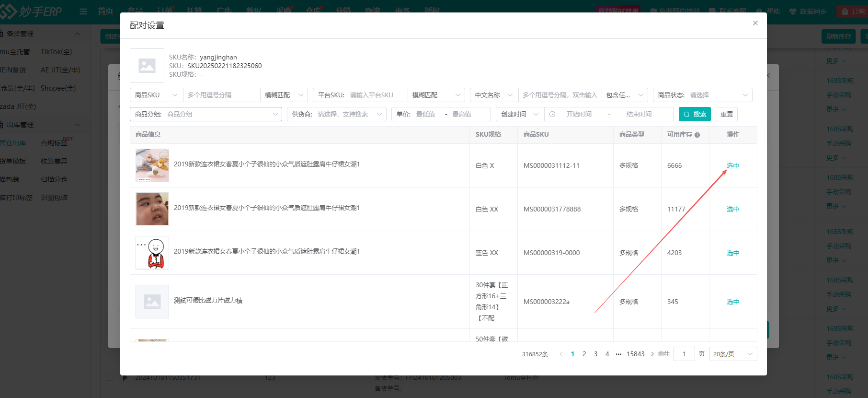Viewport: 868px width, 398px height.
Task: Go to next page with right arrow
Action: click(652, 354)
